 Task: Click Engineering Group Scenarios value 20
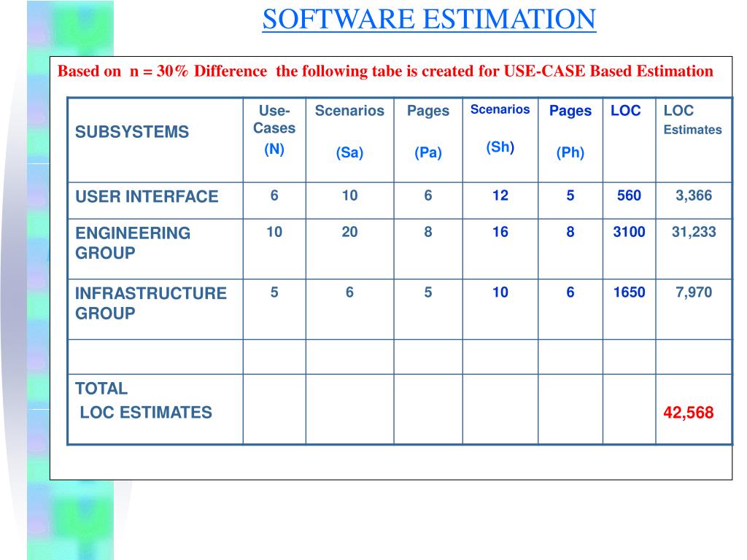pos(349,233)
